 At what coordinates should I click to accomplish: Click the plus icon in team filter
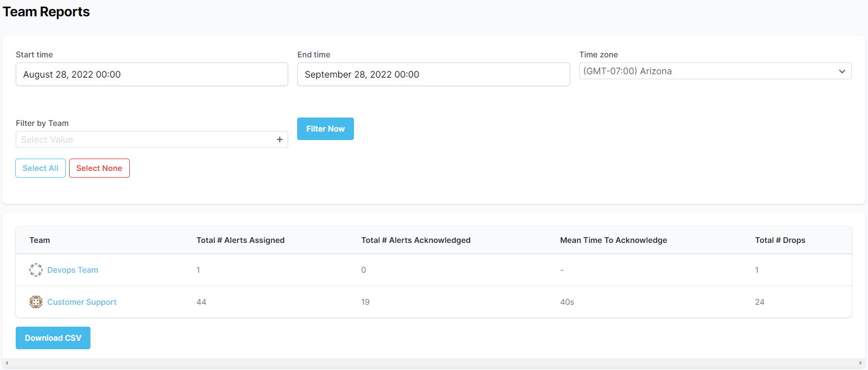click(x=279, y=139)
